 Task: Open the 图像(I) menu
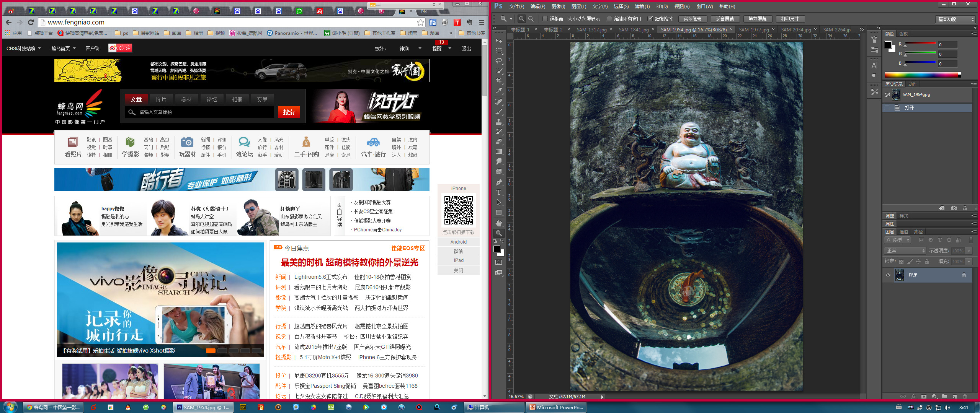coord(558,7)
